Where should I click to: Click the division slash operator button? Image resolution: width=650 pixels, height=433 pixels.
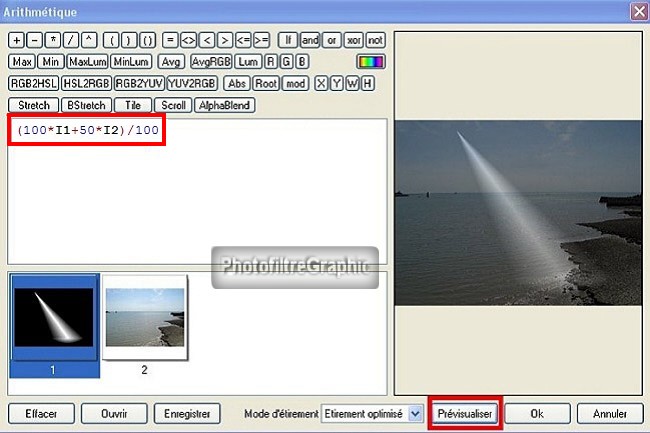(69, 41)
